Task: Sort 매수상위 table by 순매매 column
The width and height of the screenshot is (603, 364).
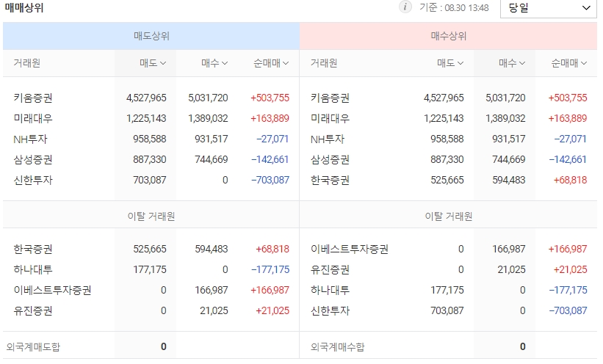Action: (568, 62)
